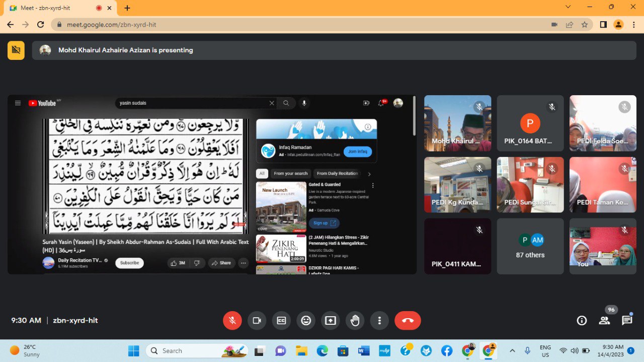This screenshot has height=362, width=644.
Task: Open YouTube notifications bell
Action: pyautogui.click(x=381, y=103)
